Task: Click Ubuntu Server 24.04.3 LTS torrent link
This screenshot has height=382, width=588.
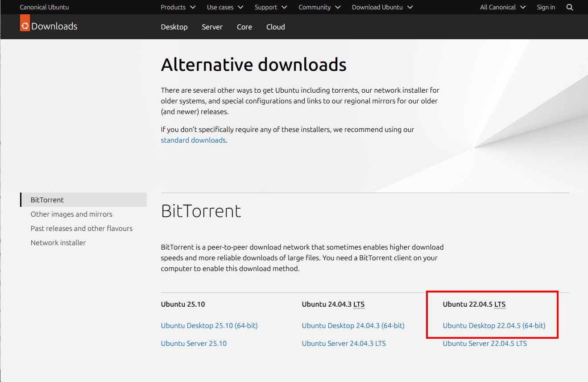Action: pos(344,343)
